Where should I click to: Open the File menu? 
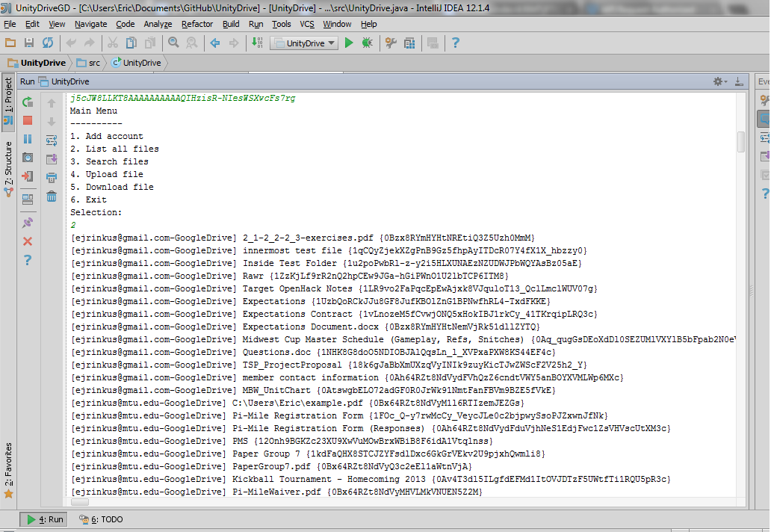click(10, 24)
